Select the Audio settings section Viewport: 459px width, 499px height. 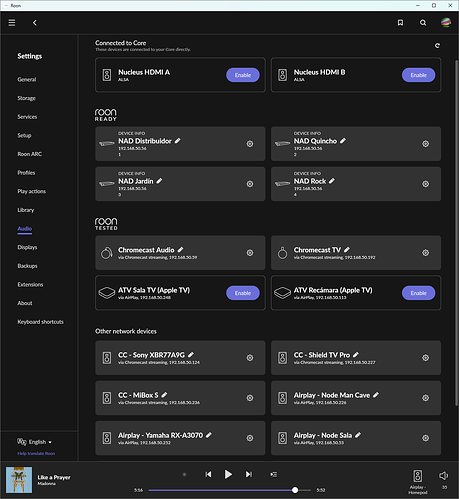(x=25, y=229)
